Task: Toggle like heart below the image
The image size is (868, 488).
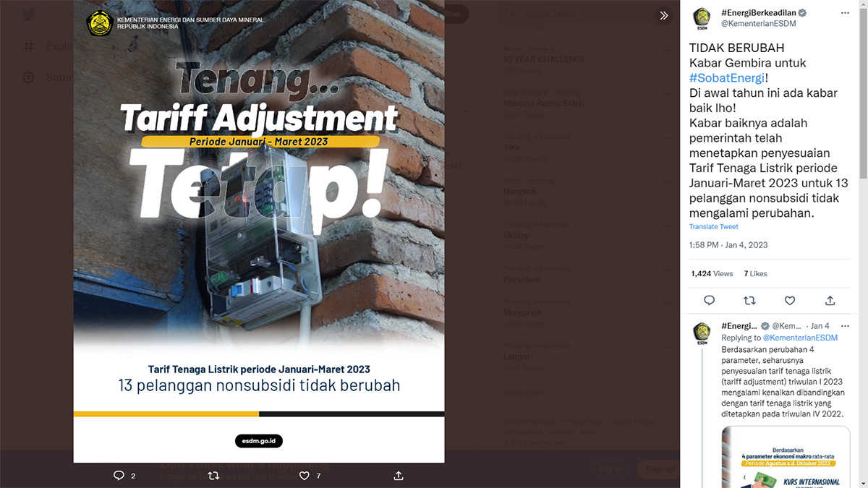Action: click(x=305, y=476)
